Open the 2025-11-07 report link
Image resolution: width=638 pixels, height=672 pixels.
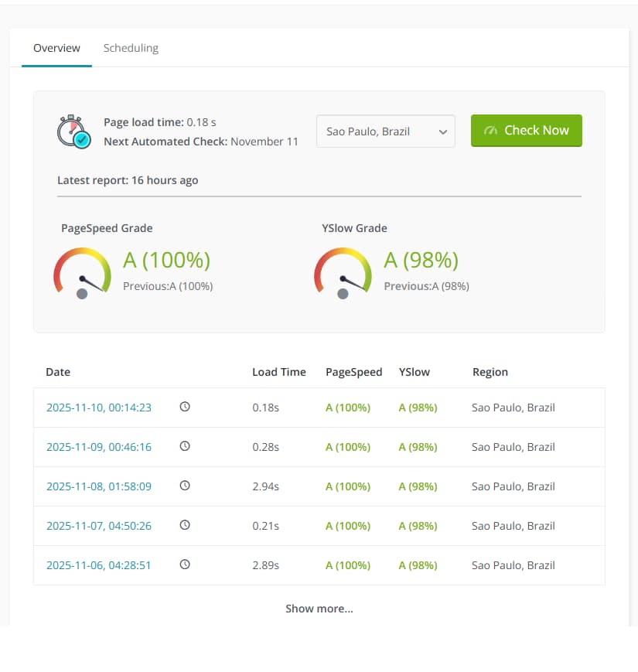pos(99,525)
